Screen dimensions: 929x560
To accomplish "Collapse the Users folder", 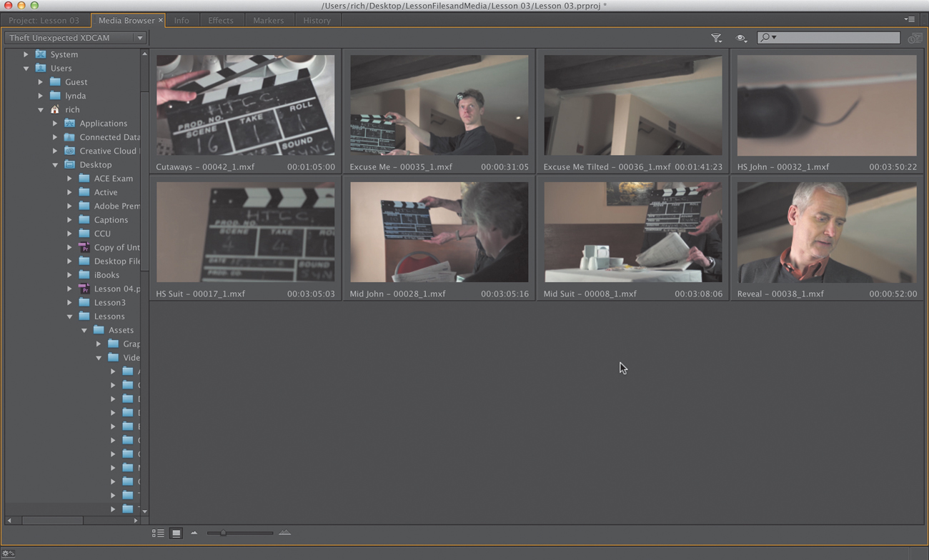I will pos(26,69).
